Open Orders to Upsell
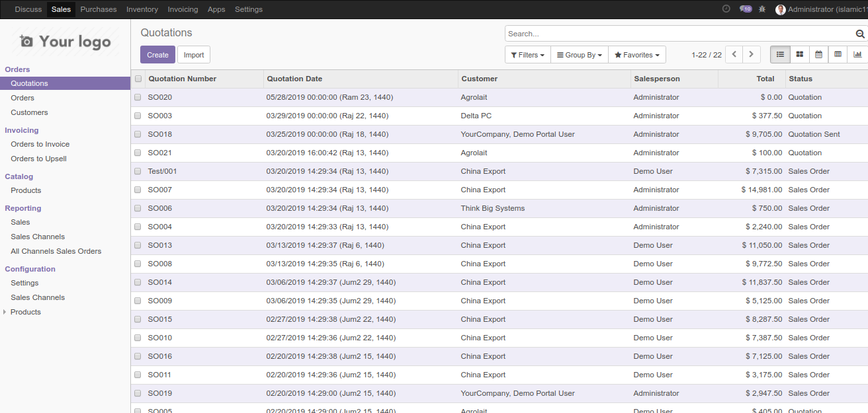 coord(38,159)
